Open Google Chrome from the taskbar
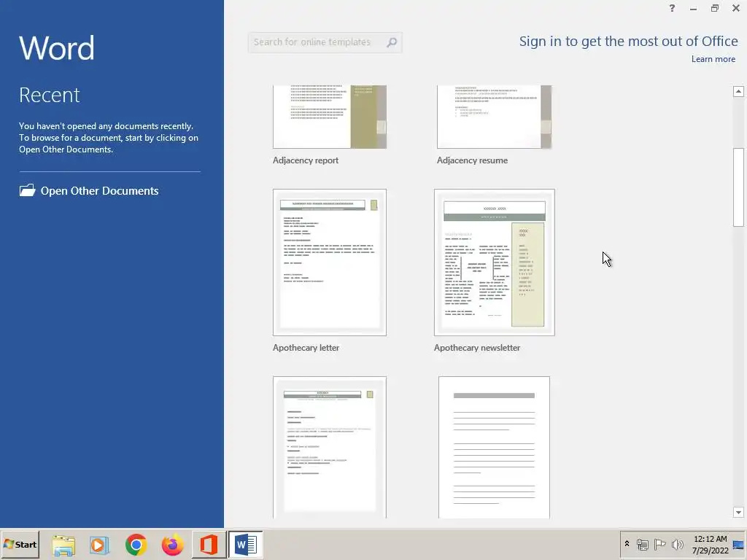This screenshot has width=747, height=560. [136, 545]
